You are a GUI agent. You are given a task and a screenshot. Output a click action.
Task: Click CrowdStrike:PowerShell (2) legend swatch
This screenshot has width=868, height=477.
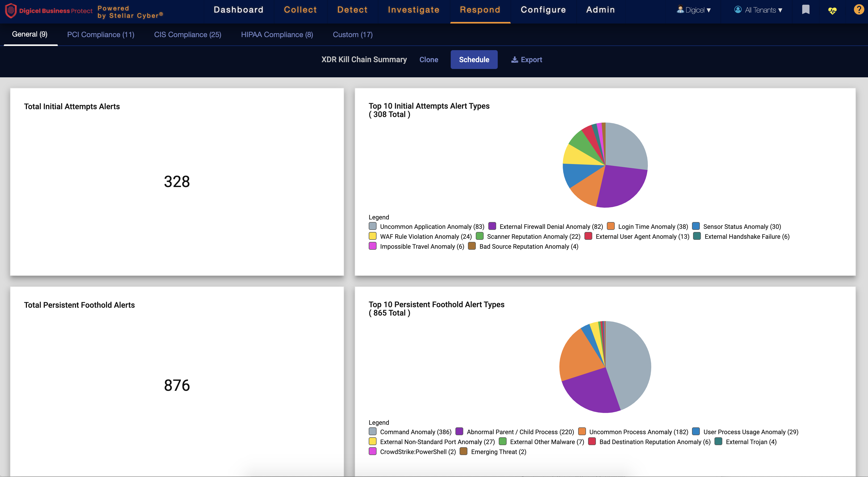[x=372, y=451]
